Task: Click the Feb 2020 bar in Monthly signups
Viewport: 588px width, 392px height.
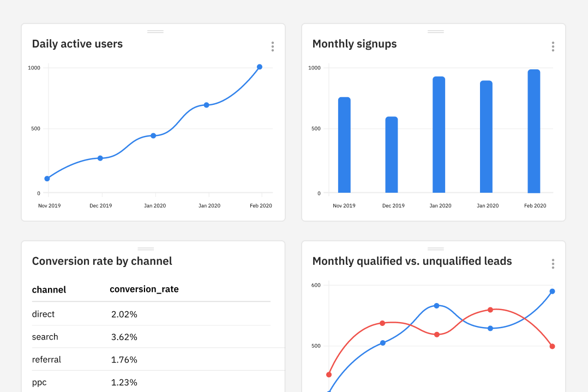Action: [x=534, y=131]
